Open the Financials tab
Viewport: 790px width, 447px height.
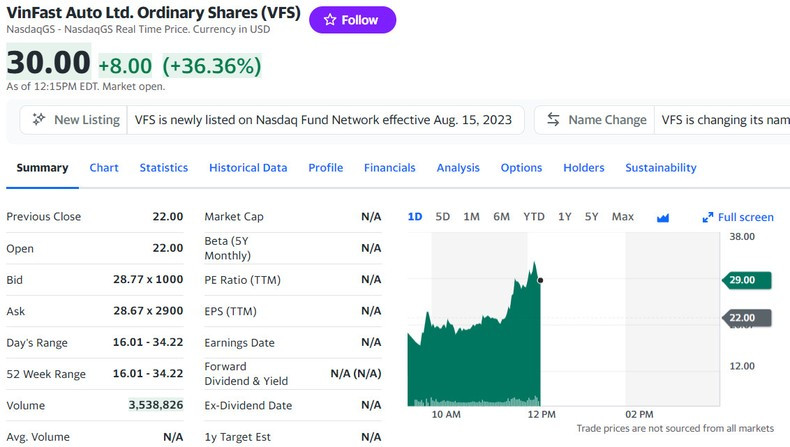(390, 168)
